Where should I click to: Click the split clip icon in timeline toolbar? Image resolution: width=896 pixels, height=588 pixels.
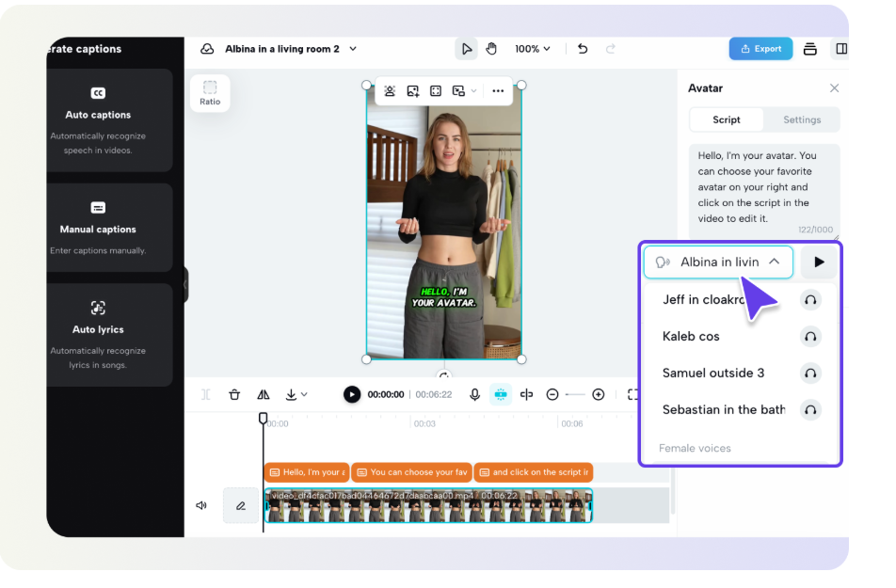point(526,395)
